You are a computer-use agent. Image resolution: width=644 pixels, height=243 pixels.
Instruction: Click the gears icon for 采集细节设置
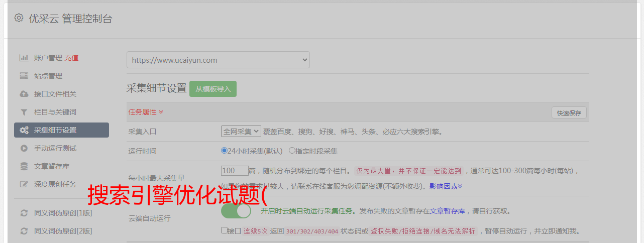(x=24, y=130)
